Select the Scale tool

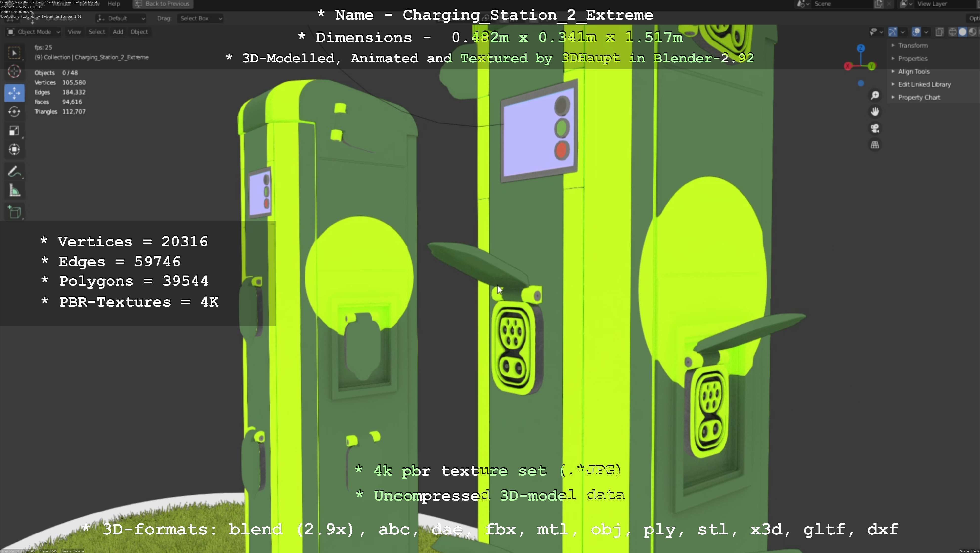pos(14,130)
